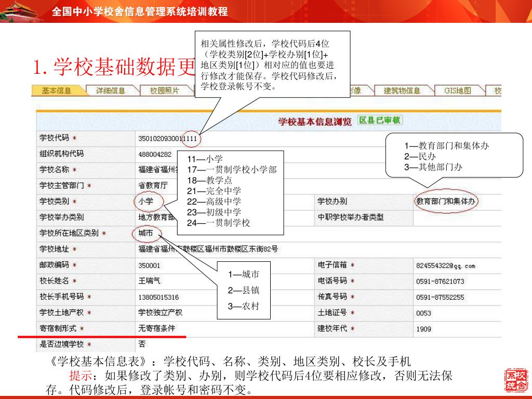
Task: Select the email 824554322@qq.com
Action: pos(445,265)
